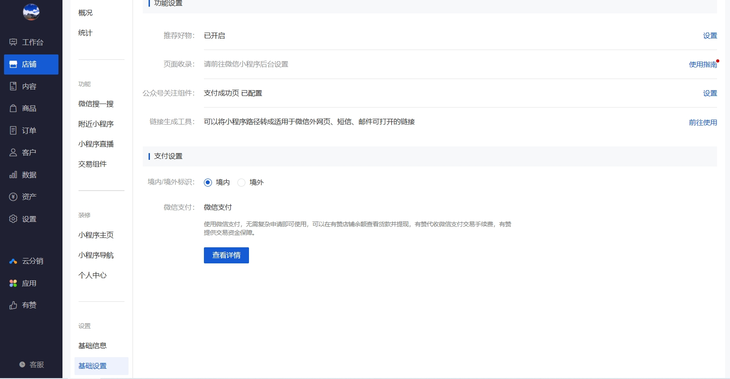Click 云分销 label in sidebar
The height and width of the screenshot is (379, 730).
33,261
